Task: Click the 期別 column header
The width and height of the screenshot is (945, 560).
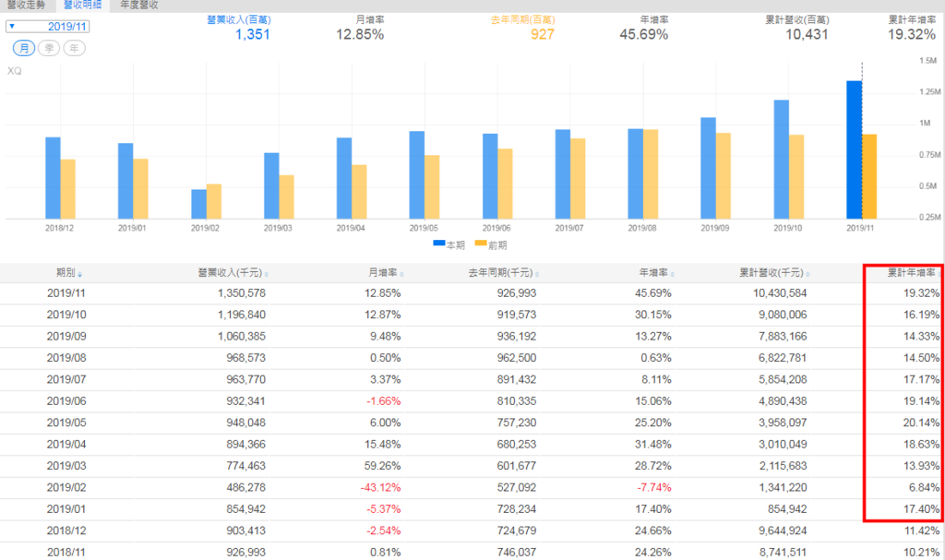Action: pos(66,273)
